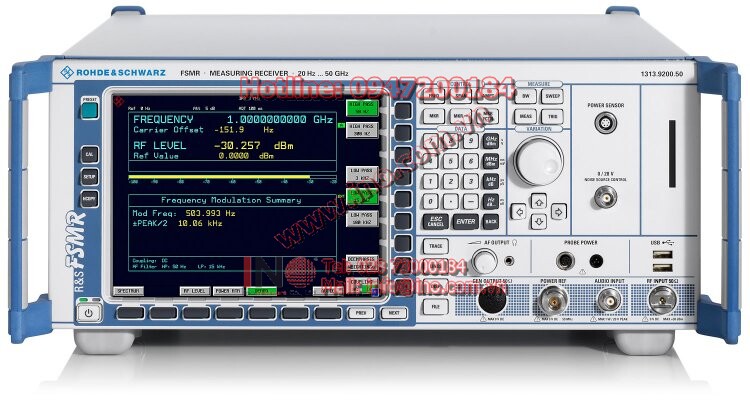Click the 1.0000000000 GHz frequency readout
The height and width of the screenshot is (400, 750).
pos(280,119)
